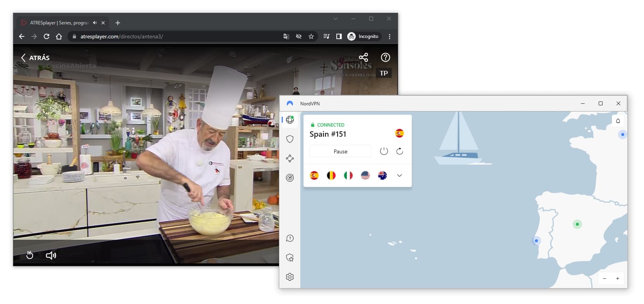Screen dimensions: 644x304
Task: Click the padlock site info icon
Action: 74,36
